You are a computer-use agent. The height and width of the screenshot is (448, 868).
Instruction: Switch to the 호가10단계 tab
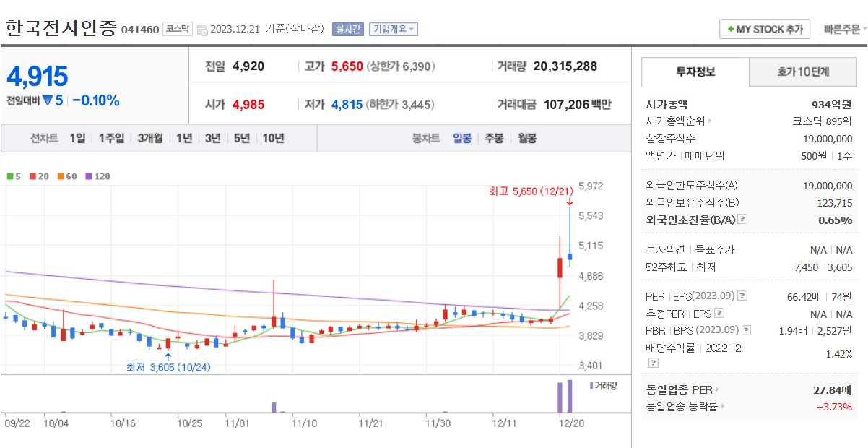(803, 72)
